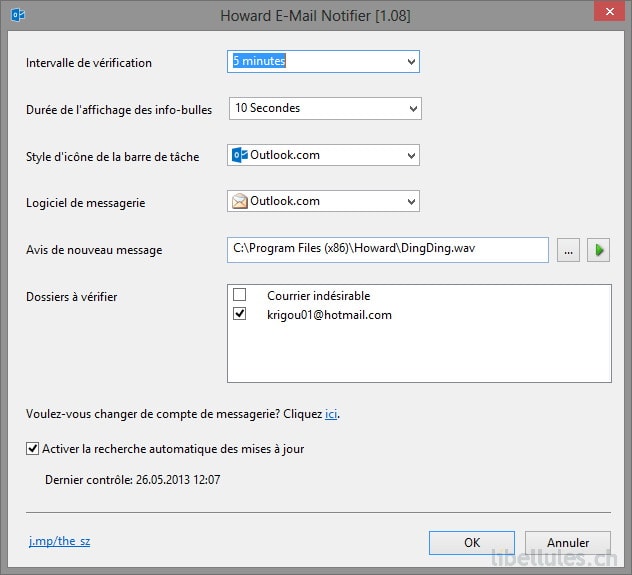
Task: Click the Howard app icon in title bar
Action: (18, 15)
